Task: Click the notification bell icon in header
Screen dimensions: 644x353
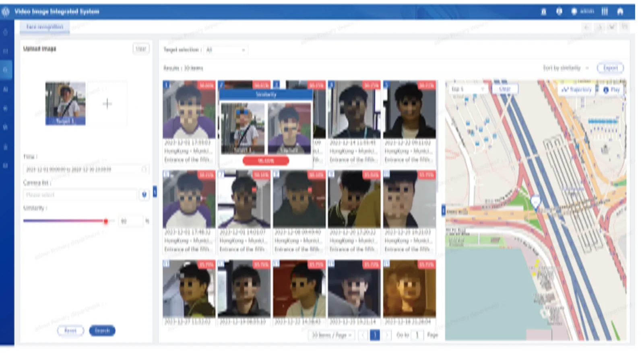Action: [x=543, y=12]
